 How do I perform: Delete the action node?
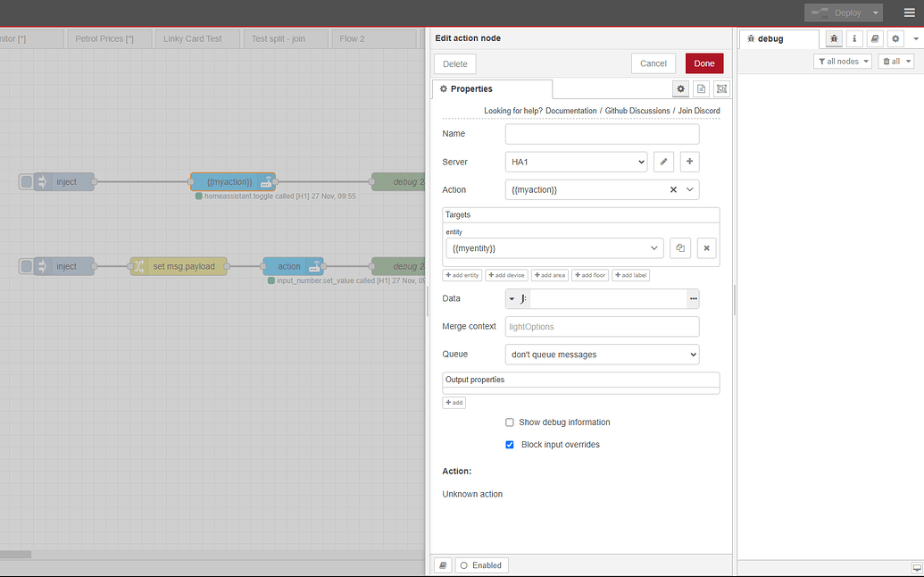click(x=455, y=63)
